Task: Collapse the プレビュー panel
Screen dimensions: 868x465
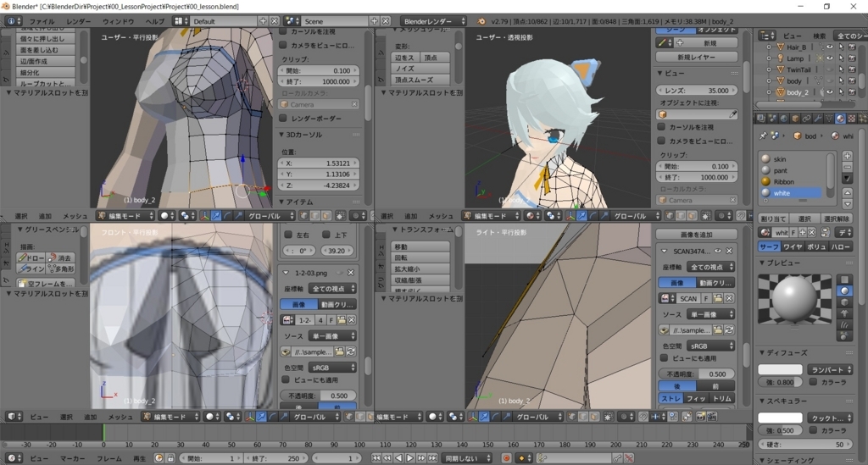Action: click(x=762, y=263)
